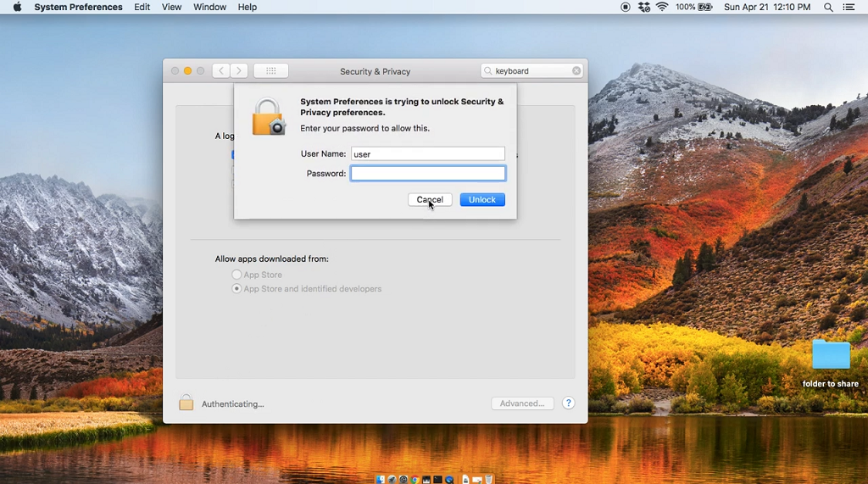This screenshot has width=868, height=484.
Task: Open the Help menu
Action: (248, 7)
